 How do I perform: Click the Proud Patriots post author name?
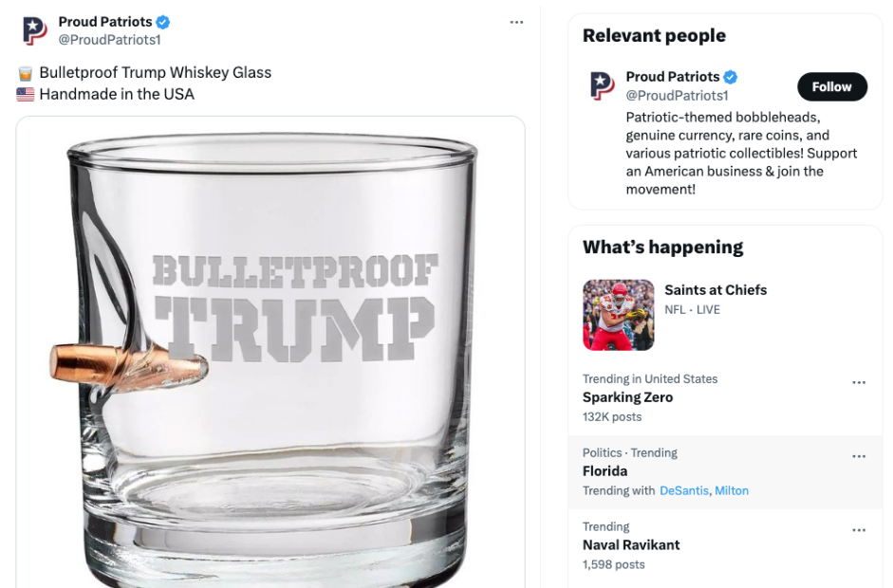pyautogui.click(x=104, y=22)
